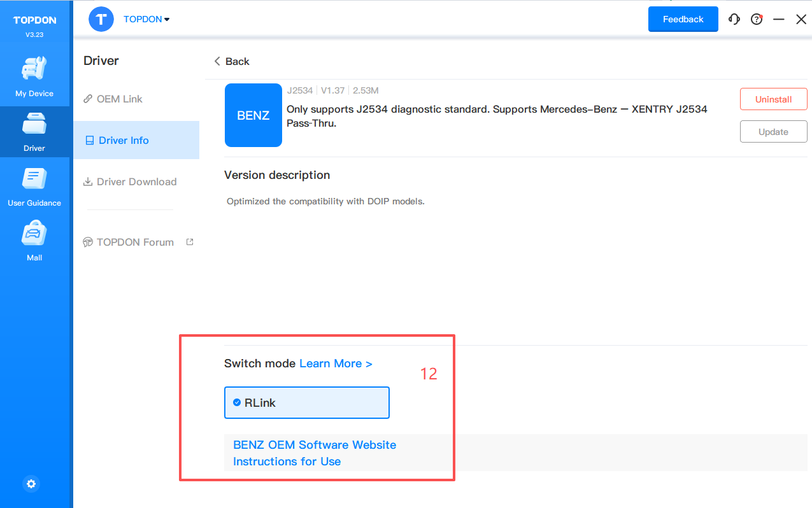This screenshot has height=508, width=812.
Task: Click the customer support headset icon
Action: point(734,19)
